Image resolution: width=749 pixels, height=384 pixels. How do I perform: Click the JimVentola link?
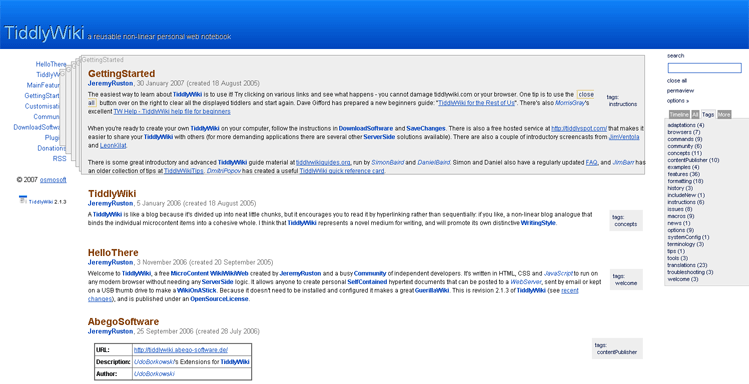click(624, 137)
